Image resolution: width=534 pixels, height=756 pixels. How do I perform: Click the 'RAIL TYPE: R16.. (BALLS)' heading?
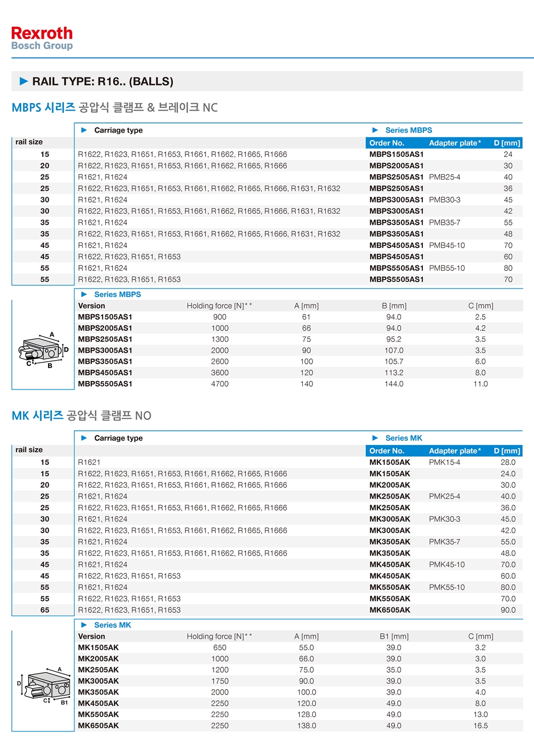tap(103, 82)
